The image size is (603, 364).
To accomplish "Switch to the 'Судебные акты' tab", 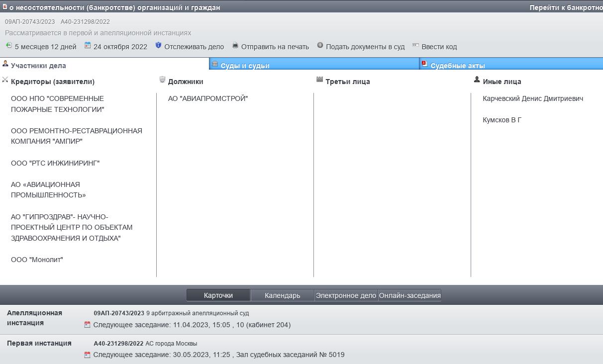I will tap(511, 64).
